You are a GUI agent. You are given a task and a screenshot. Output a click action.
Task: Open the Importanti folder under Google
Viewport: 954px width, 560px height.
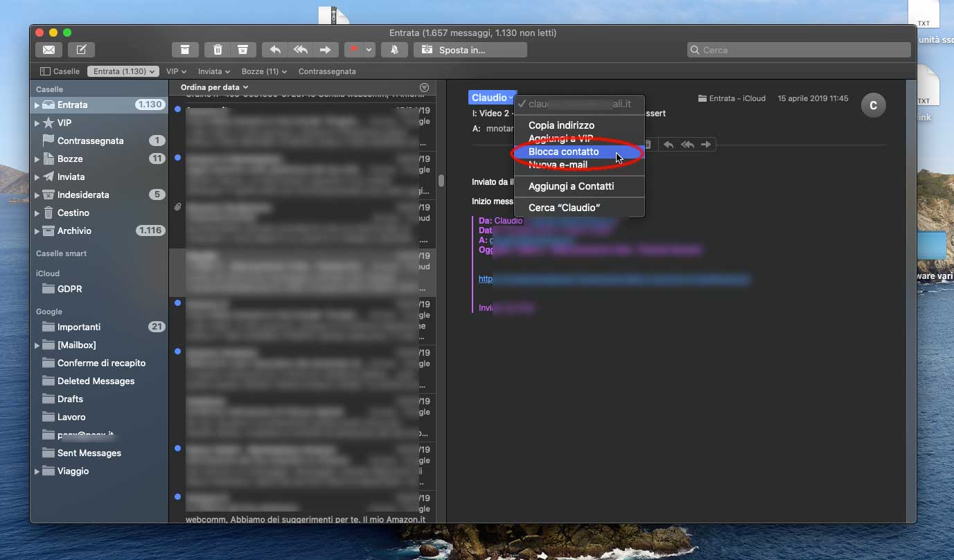[99, 327]
